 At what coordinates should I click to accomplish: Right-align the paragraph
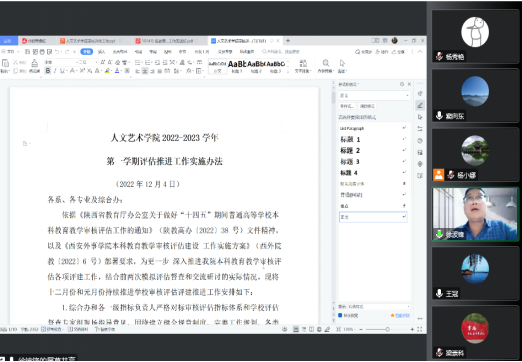click(152, 71)
